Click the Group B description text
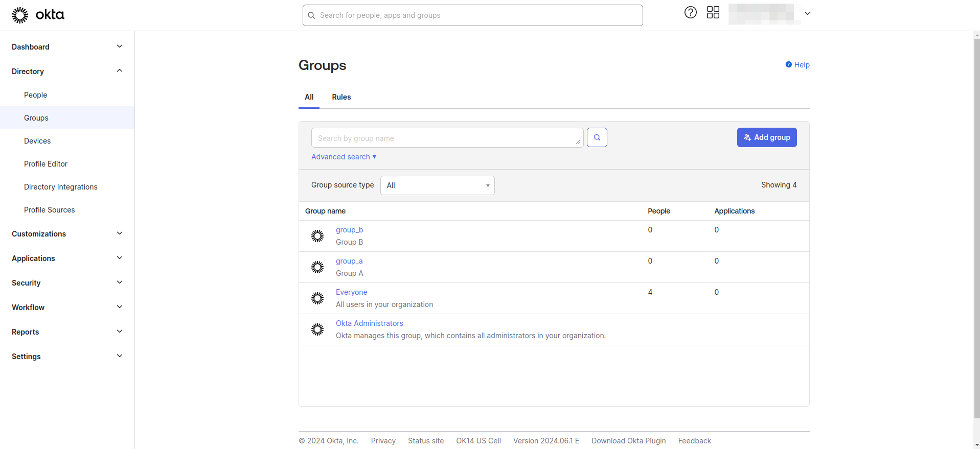This screenshot has height=449, width=980. click(x=349, y=242)
